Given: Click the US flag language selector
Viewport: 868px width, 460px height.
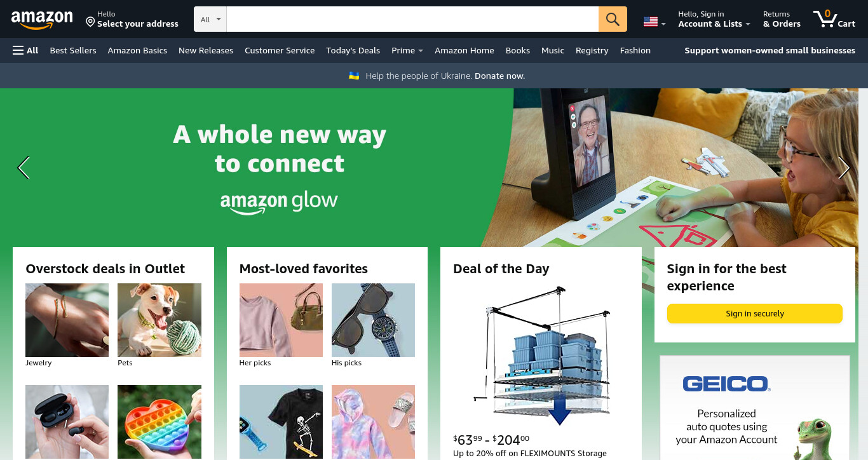Looking at the screenshot, I should click(x=654, y=22).
